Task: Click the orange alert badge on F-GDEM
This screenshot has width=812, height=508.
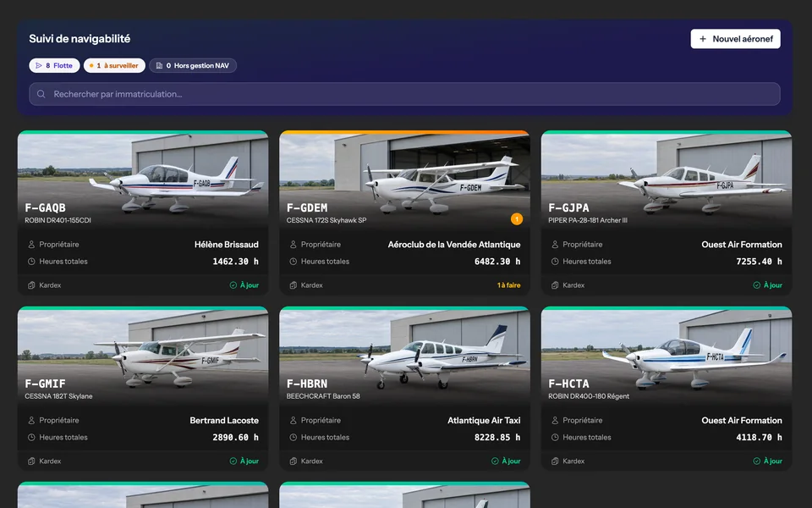Action: click(516, 219)
